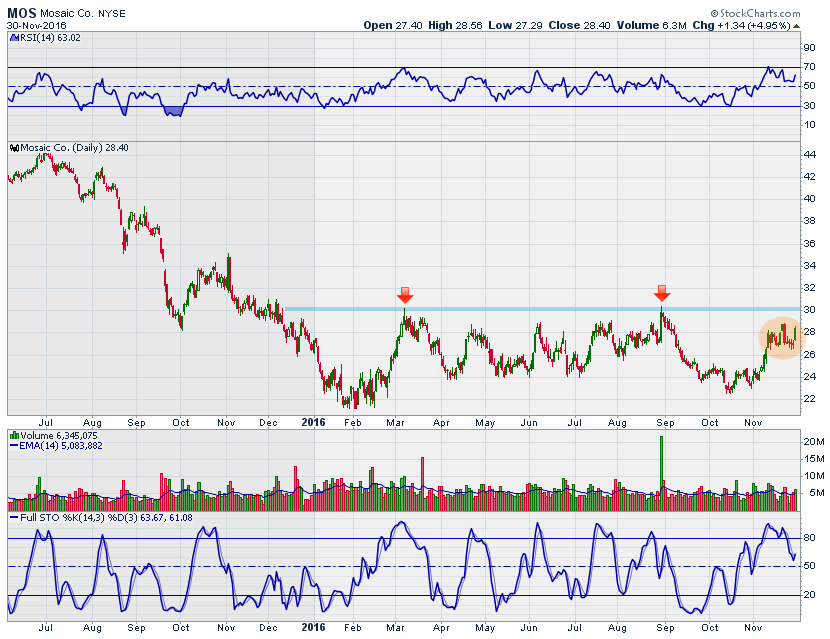Click the 10 level on the RSI axis

[809, 125]
